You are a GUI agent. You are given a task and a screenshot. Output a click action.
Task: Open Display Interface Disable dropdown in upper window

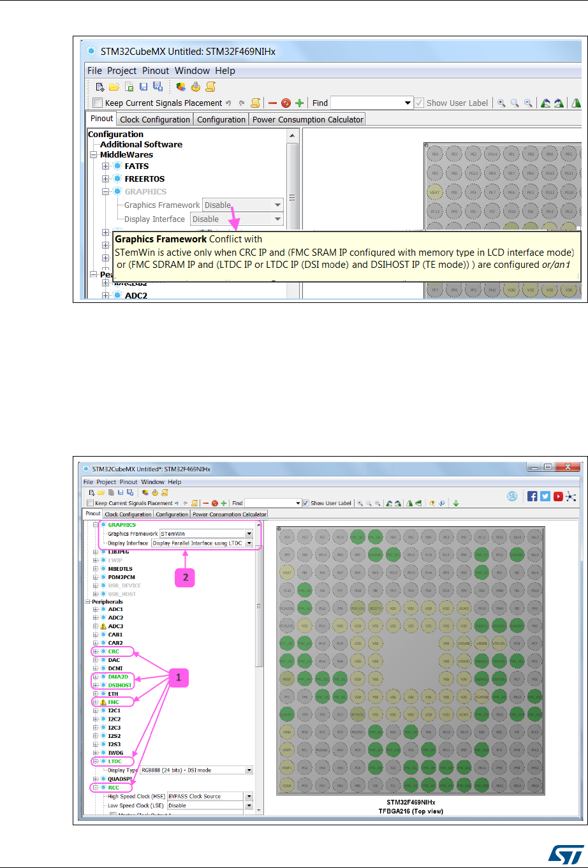tap(237, 219)
